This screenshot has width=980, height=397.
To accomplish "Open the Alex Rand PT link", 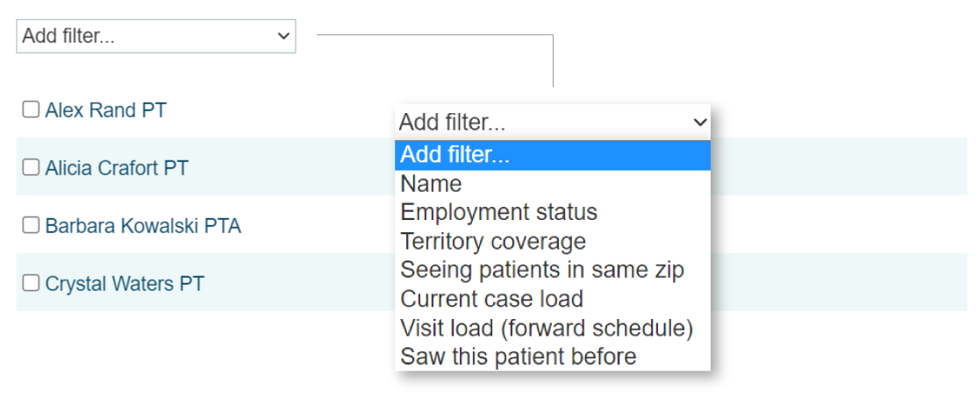I will point(105,110).
